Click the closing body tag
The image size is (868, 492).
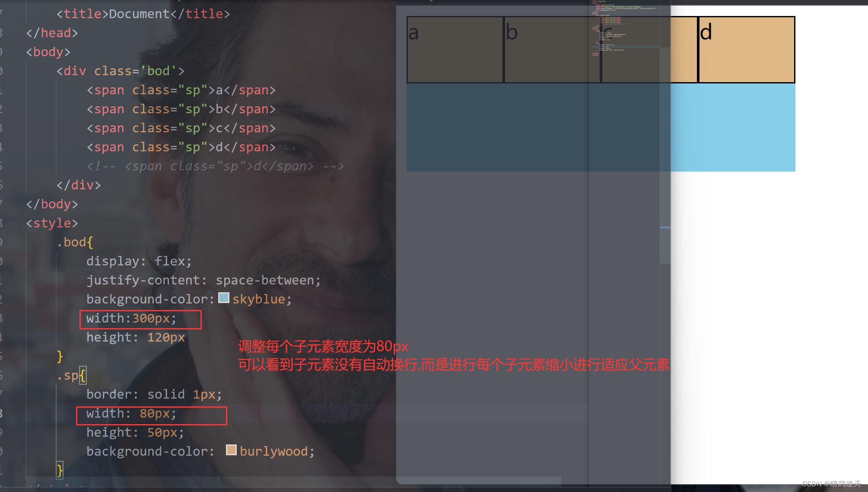click(x=52, y=204)
